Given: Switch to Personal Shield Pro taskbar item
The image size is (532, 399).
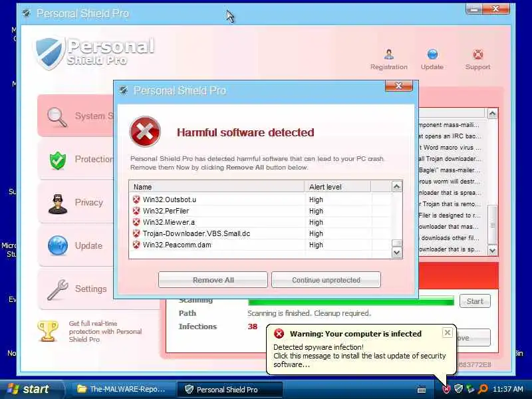Looking at the screenshot, I should 230,390.
